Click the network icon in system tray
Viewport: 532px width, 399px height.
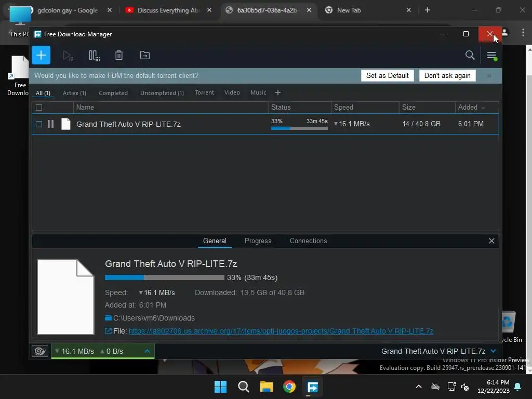(451, 387)
